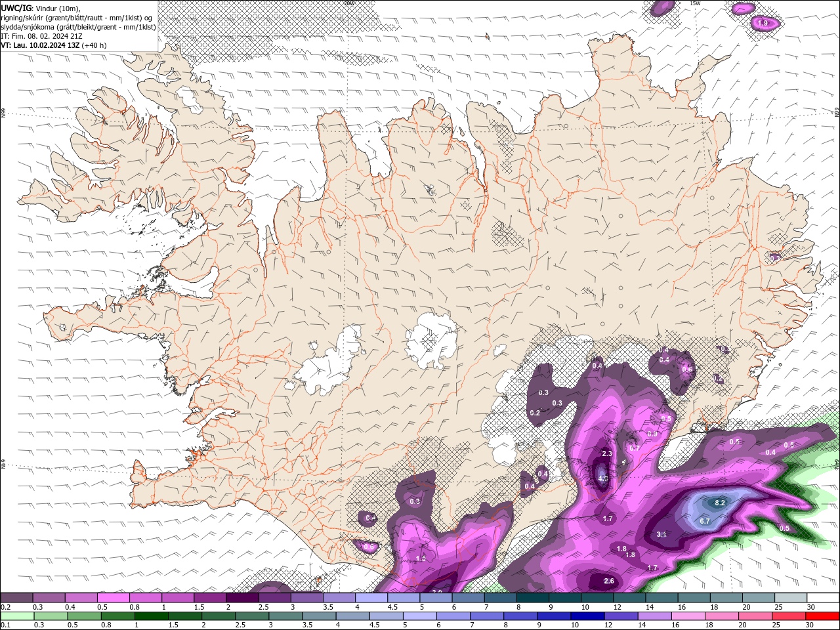
Task: Click the 20W longitude label at the top edge
Action: (x=349, y=3)
